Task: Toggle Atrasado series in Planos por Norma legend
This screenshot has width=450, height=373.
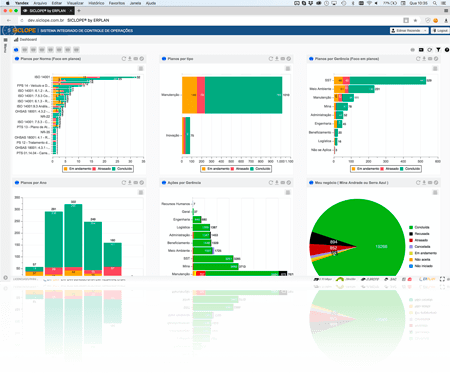Action: pyautogui.click(x=101, y=169)
